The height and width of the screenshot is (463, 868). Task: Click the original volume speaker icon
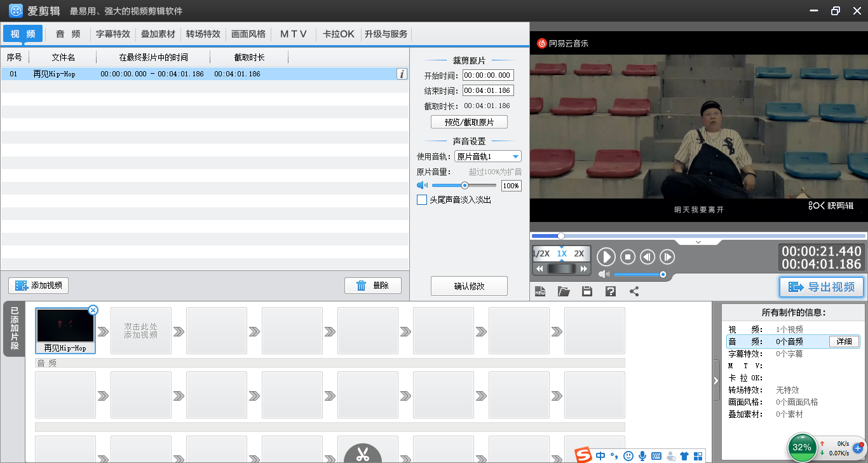pyautogui.click(x=423, y=185)
